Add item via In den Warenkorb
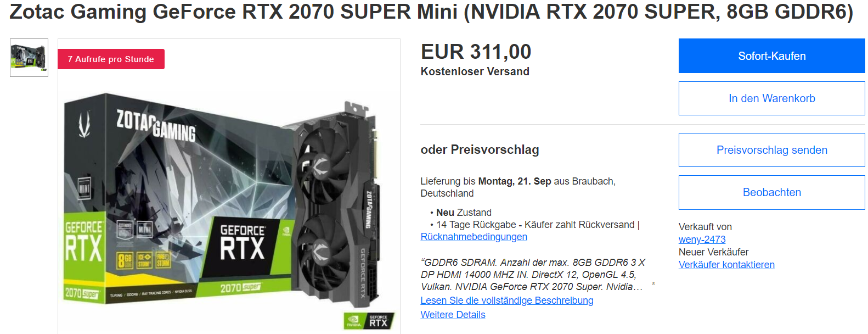This screenshot has width=868, height=334. tap(771, 98)
